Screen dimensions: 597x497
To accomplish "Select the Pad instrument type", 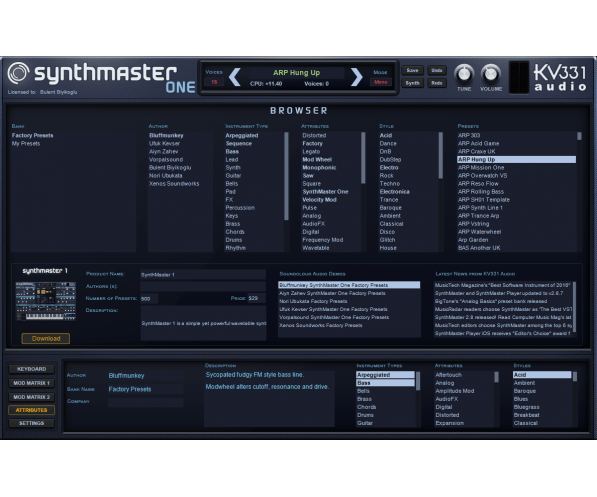I will (230, 192).
